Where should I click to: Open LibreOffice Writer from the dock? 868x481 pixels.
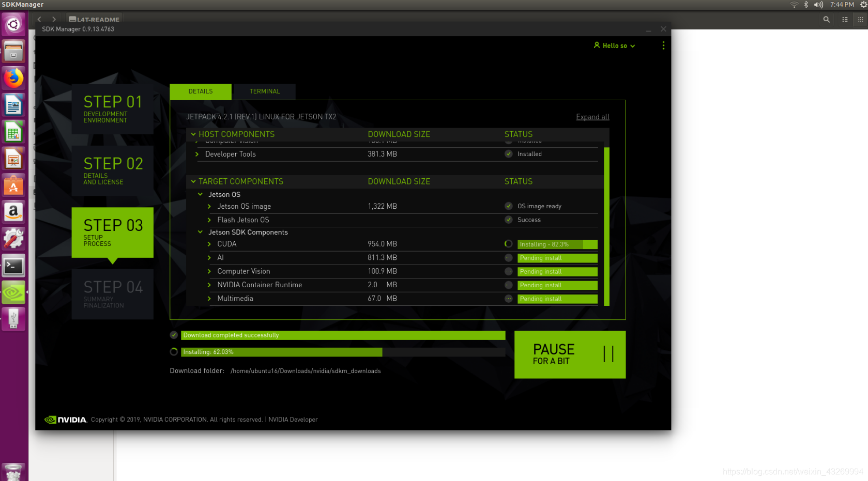pyautogui.click(x=13, y=105)
